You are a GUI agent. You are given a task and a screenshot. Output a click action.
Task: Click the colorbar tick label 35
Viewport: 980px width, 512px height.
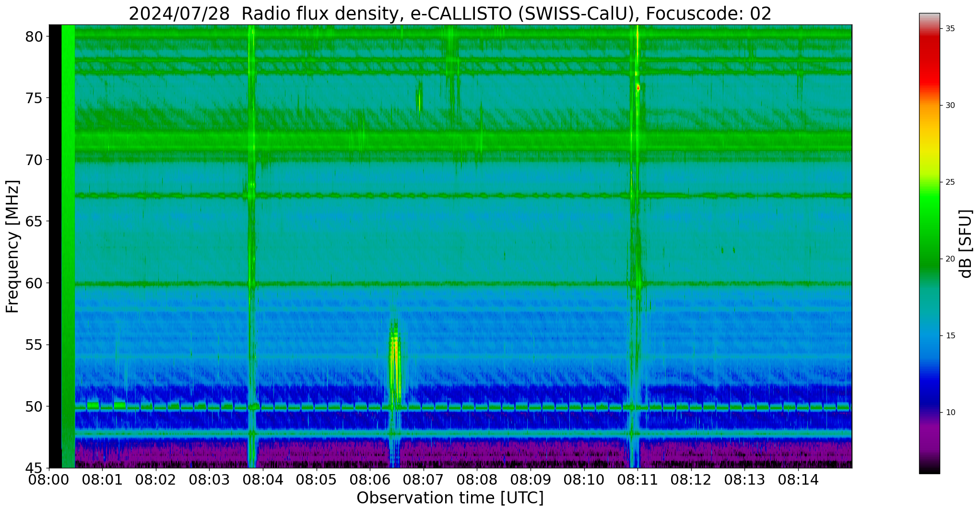point(950,29)
